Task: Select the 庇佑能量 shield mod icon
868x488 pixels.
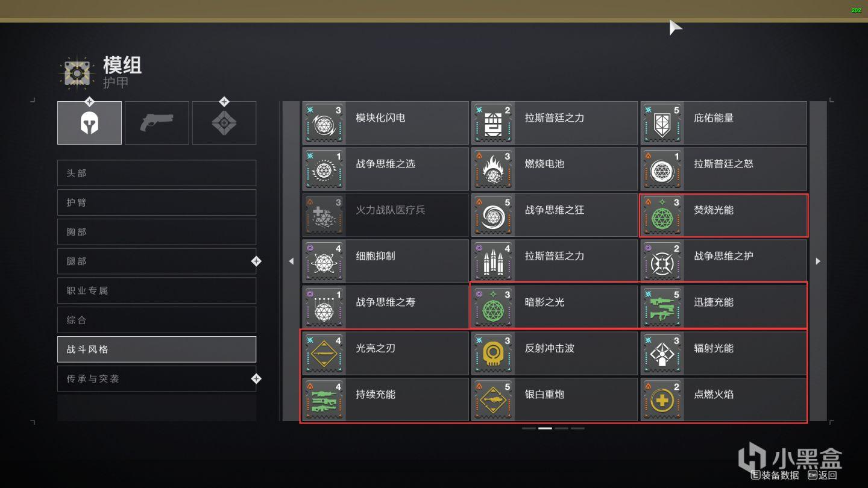Action: (663, 123)
